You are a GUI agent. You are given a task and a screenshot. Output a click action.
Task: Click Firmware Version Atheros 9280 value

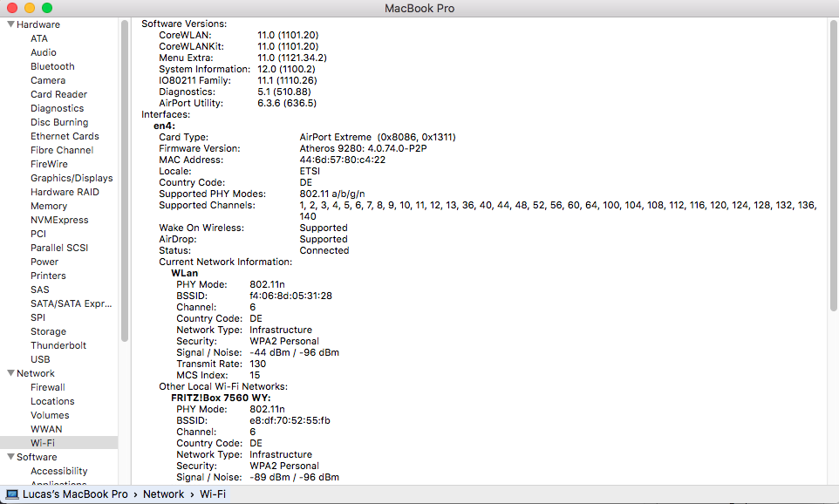pos(364,148)
